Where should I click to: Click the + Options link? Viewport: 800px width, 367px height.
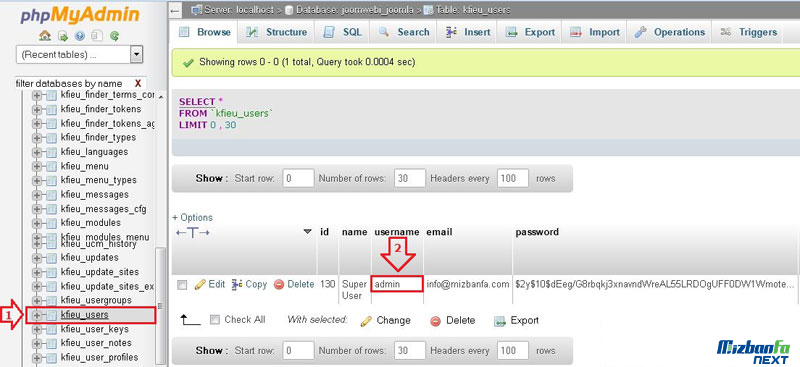click(x=192, y=217)
